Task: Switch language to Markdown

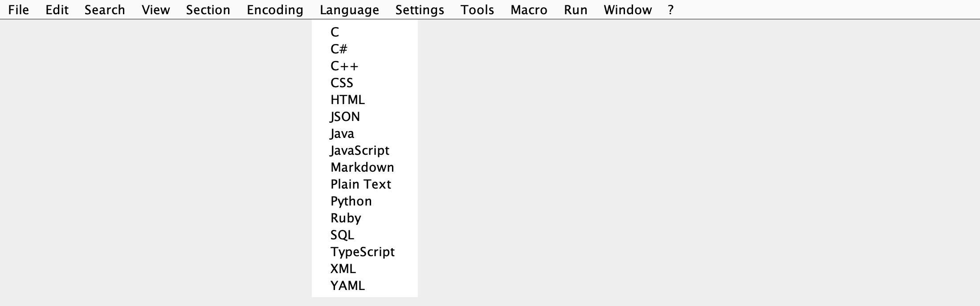Action: (365, 167)
